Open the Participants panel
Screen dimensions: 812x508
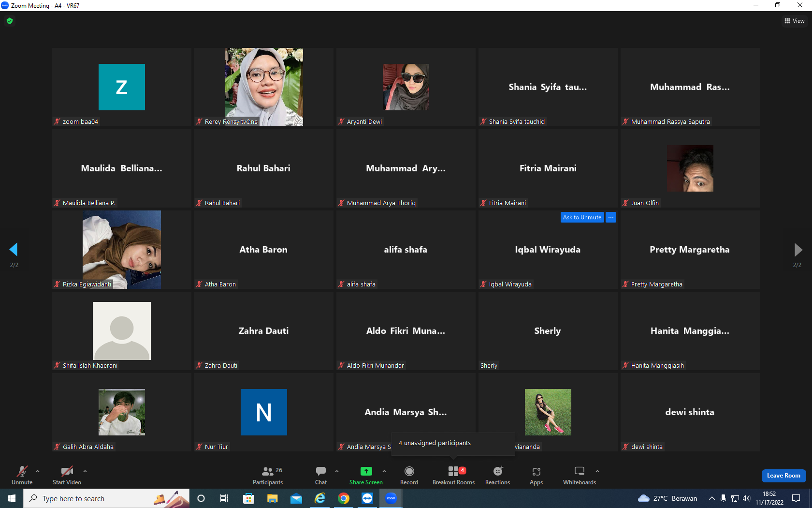pyautogui.click(x=268, y=475)
